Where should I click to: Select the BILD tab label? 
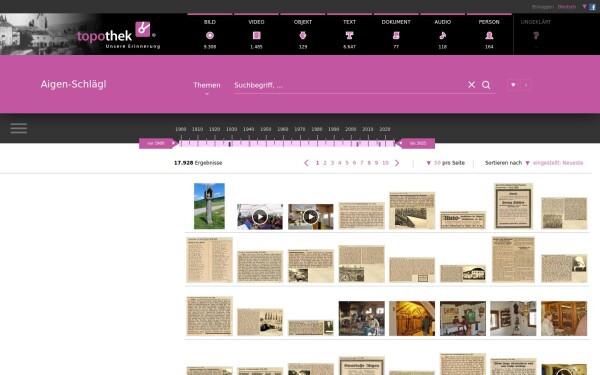coord(210,22)
